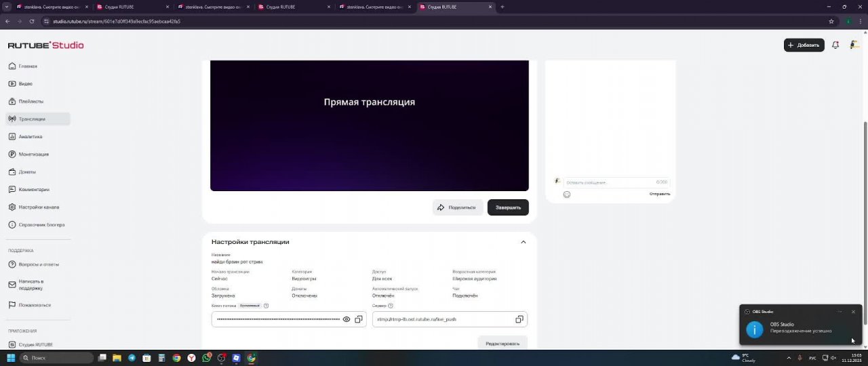The height and width of the screenshot is (366, 868).
Task: Open the notifications bell icon
Action: (x=835, y=45)
